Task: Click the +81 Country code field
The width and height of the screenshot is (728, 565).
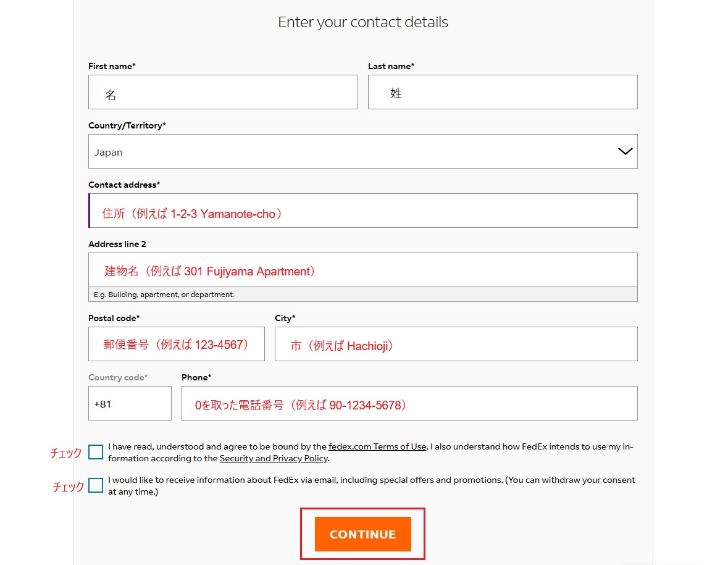Action: pyautogui.click(x=130, y=403)
